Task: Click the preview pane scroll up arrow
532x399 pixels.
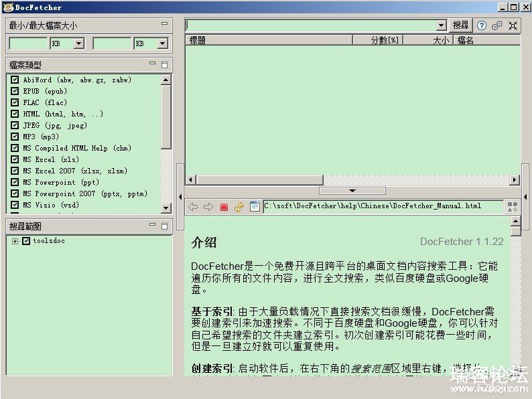Action: click(515, 221)
